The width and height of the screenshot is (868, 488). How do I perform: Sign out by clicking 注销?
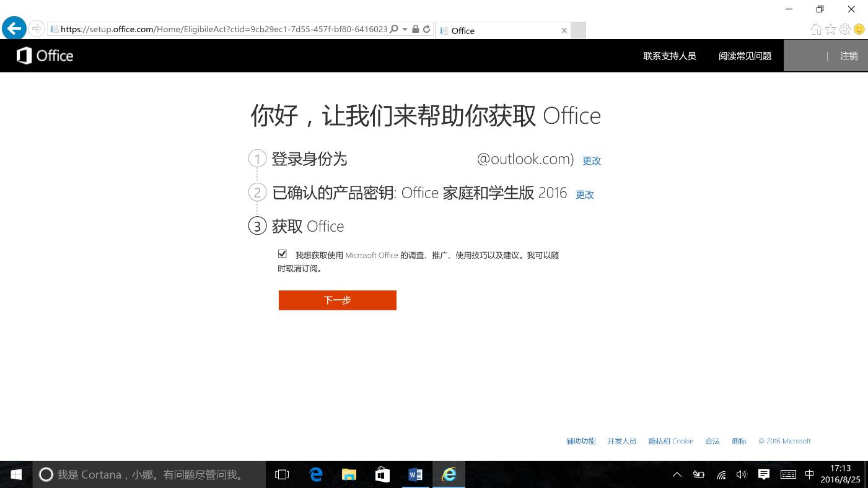point(849,56)
